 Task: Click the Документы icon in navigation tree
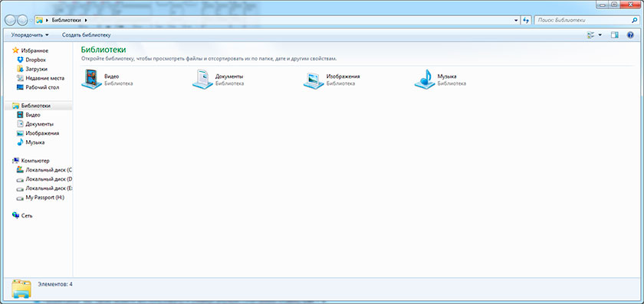(20, 124)
